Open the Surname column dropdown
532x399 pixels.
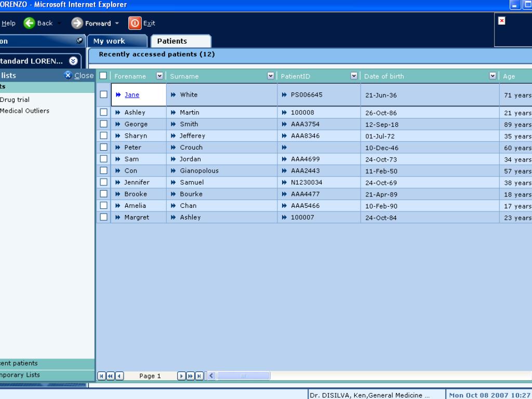[270, 76]
